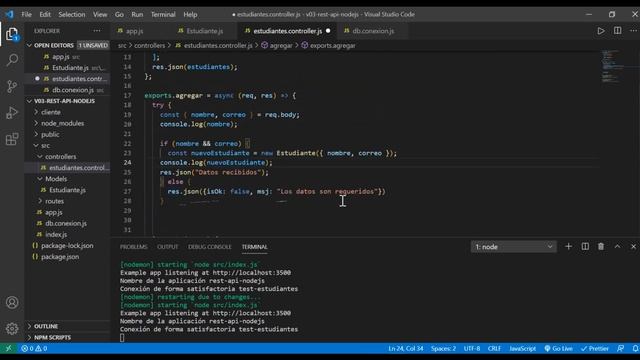Open package-lock.json in the file tree
The height and width of the screenshot is (360, 640).
(67, 246)
